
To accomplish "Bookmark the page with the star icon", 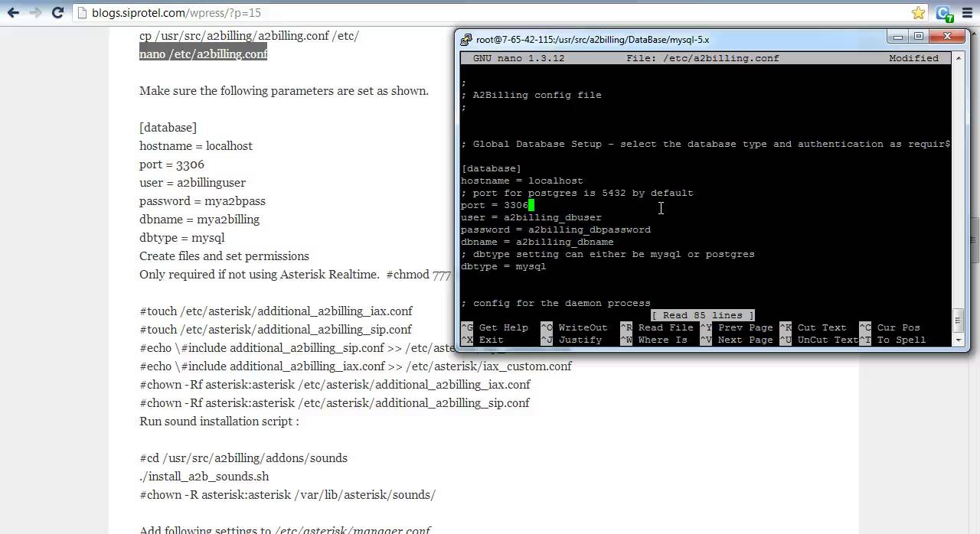I will click(x=918, y=13).
